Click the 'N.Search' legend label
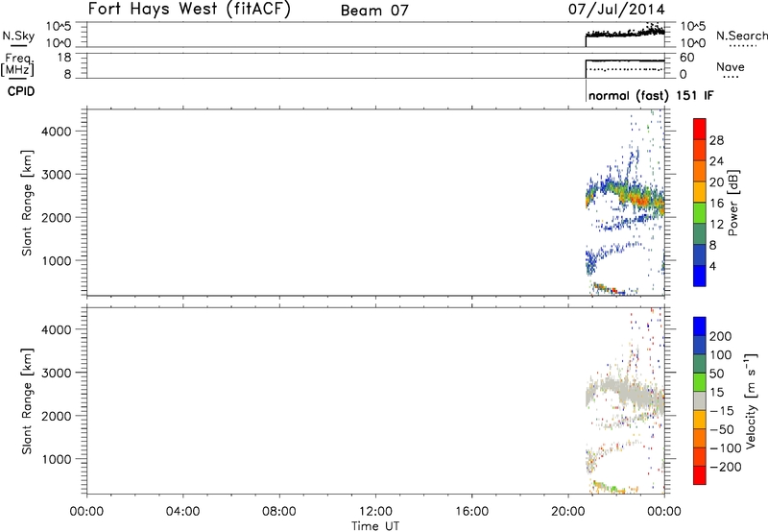 pyautogui.click(x=741, y=36)
